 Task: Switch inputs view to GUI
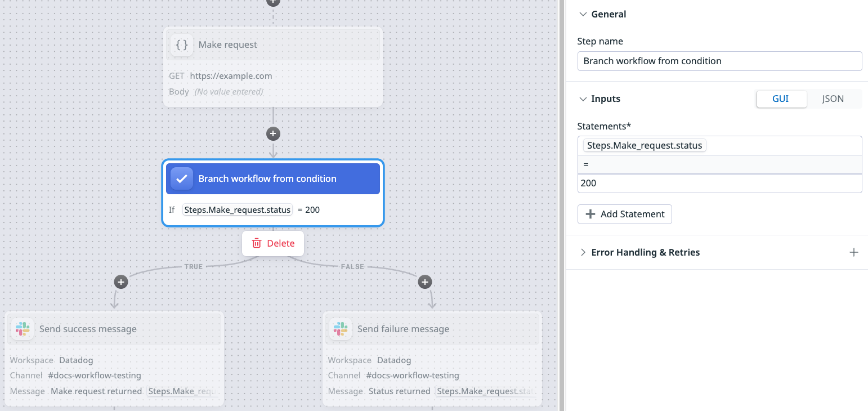tap(780, 99)
